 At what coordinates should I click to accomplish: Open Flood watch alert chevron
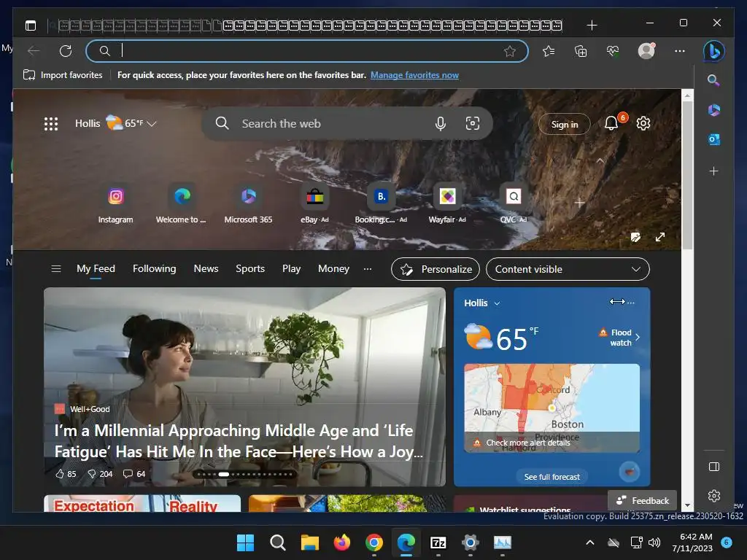(x=638, y=337)
